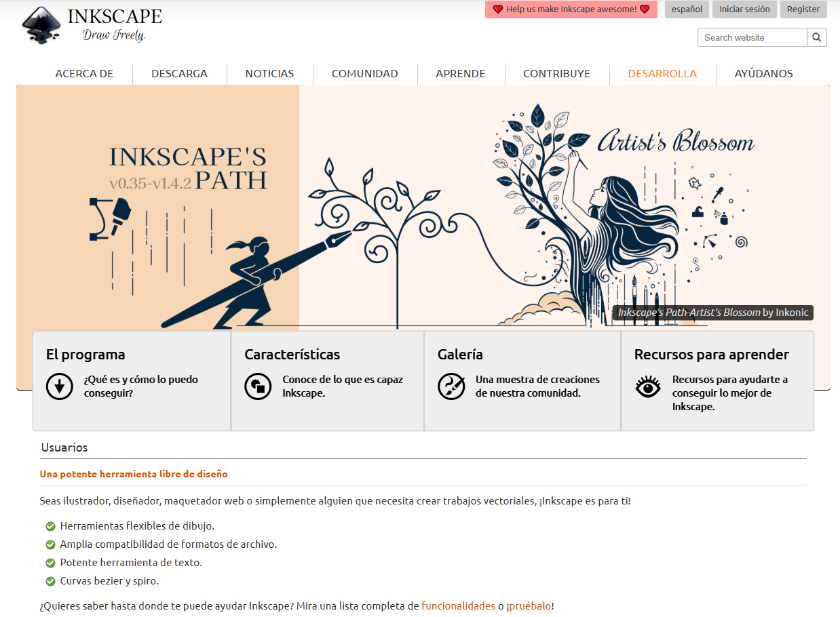Screen dimensions: 840x617
Task: Click green checkmark beside Amplia compatibilidad
Action: pos(50,544)
